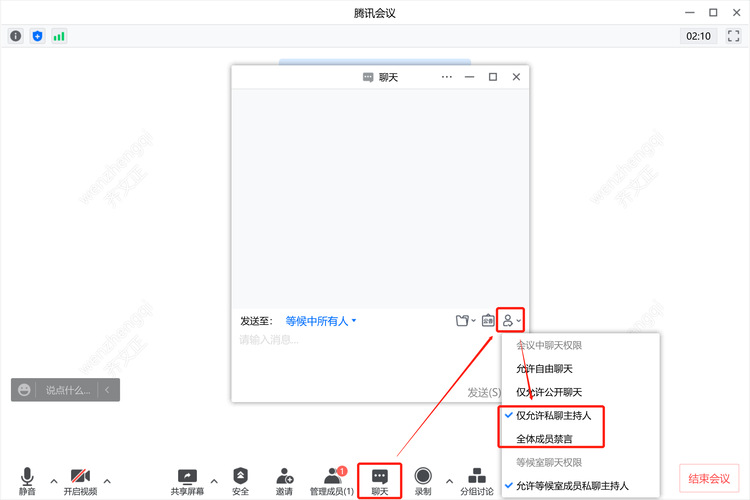Open more options in chat window
The height and width of the screenshot is (500, 750).
point(447,77)
